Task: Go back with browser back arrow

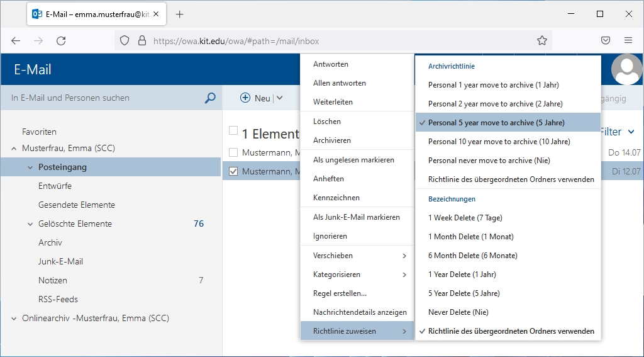Action: coord(16,41)
